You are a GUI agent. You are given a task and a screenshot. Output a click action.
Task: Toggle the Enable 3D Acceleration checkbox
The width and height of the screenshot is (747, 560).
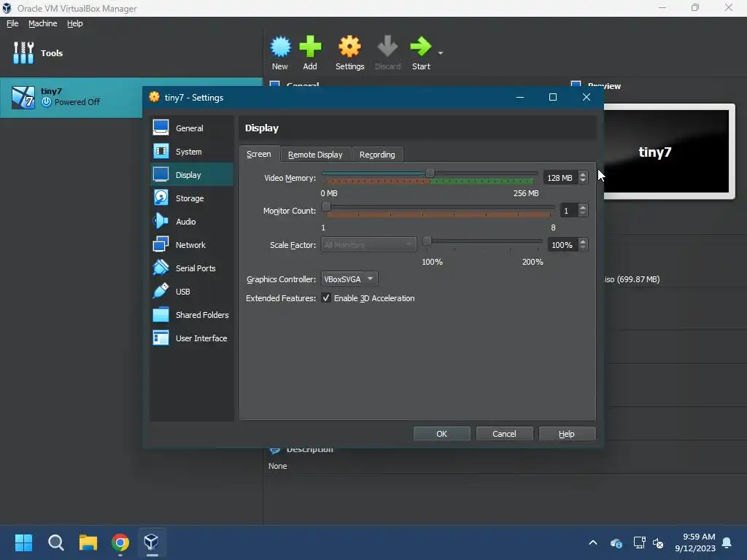(x=326, y=298)
